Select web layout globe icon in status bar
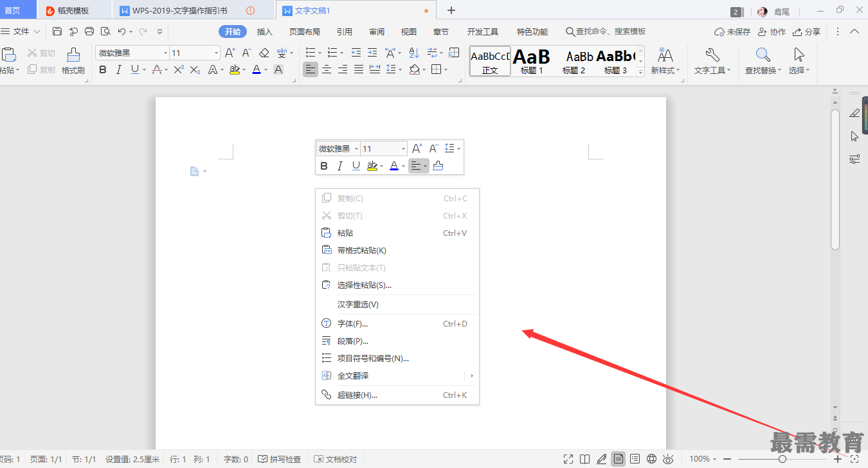This screenshot has height=468, width=868. [x=651, y=459]
